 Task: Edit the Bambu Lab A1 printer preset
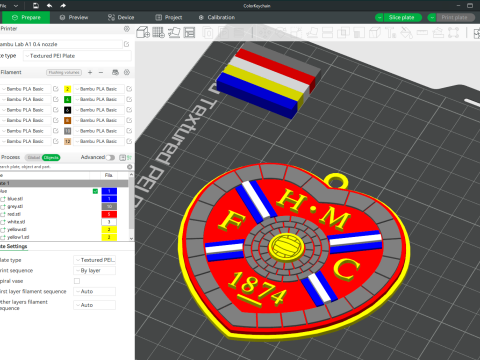tap(127, 44)
